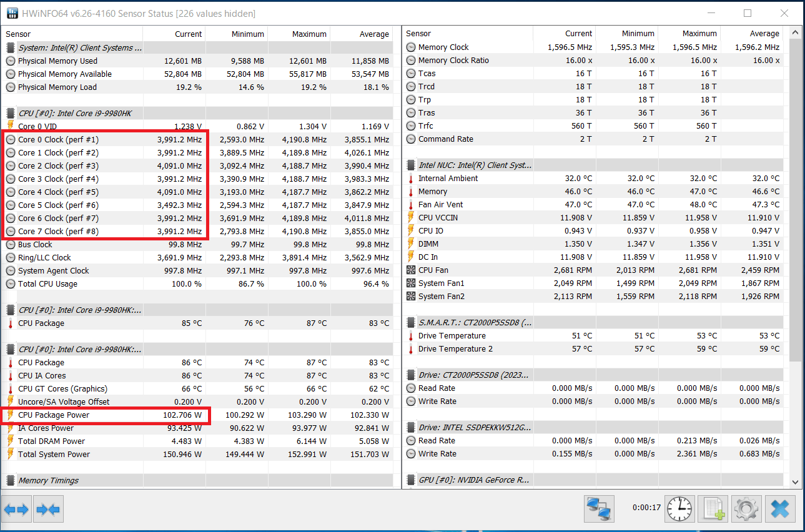The width and height of the screenshot is (805, 532).
Task: Start logging with the sheet-plus icon
Action: tap(713, 509)
